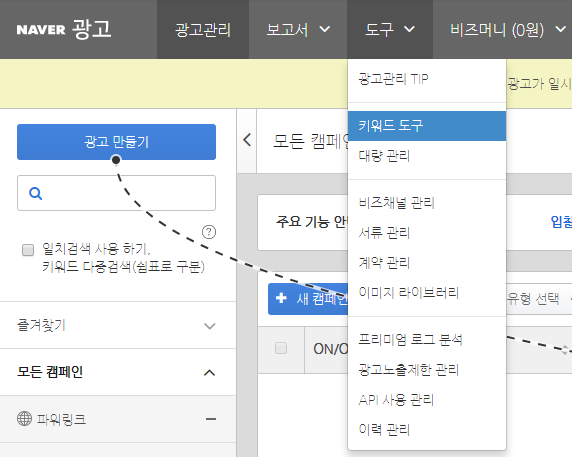572x457 pixels.
Task: Click the search magnifier icon
Action: tap(35, 193)
